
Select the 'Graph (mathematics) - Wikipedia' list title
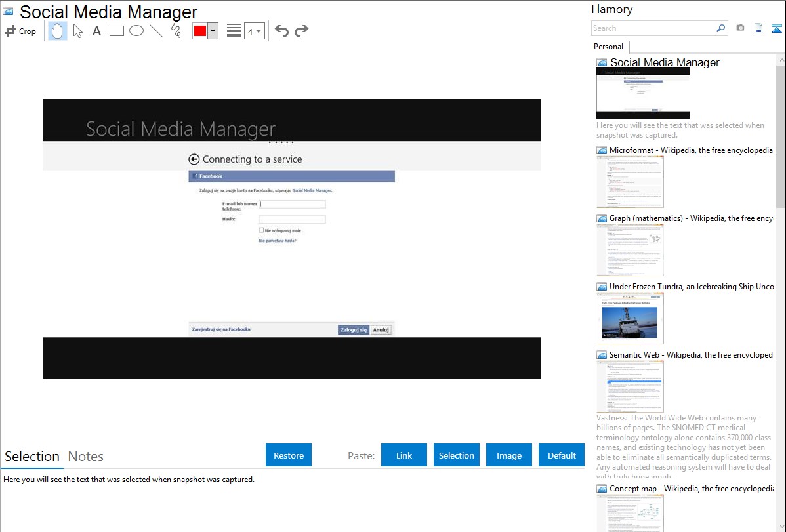pos(692,218)
